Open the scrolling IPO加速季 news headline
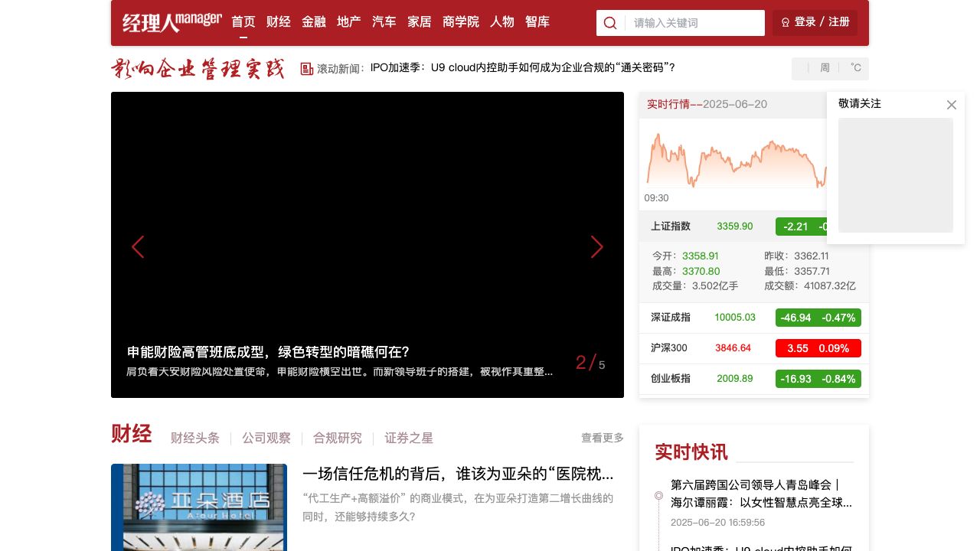980x551 pixels. coord(522,68)
